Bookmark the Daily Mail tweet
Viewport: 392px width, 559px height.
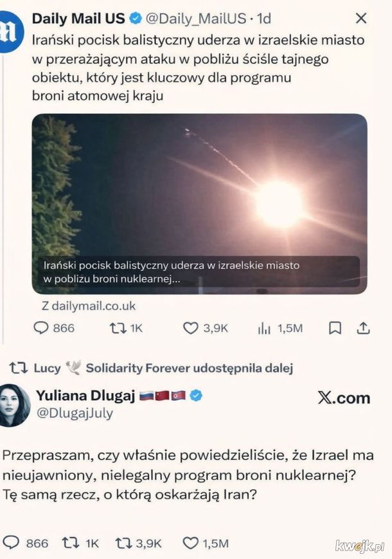[x=335, y=328]
